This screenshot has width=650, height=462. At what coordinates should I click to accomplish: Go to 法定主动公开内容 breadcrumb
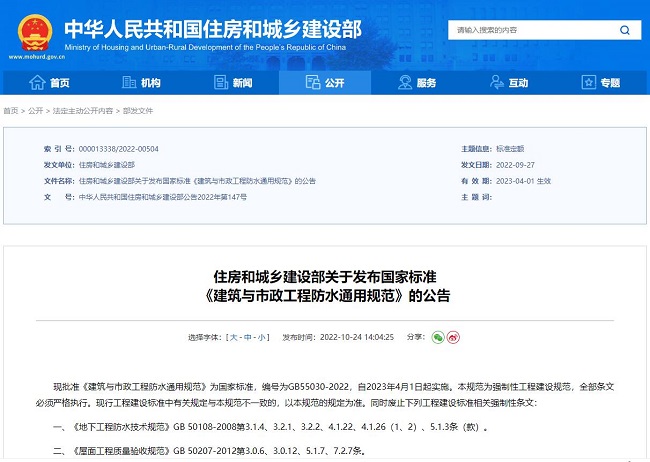(x=83, y=111)
